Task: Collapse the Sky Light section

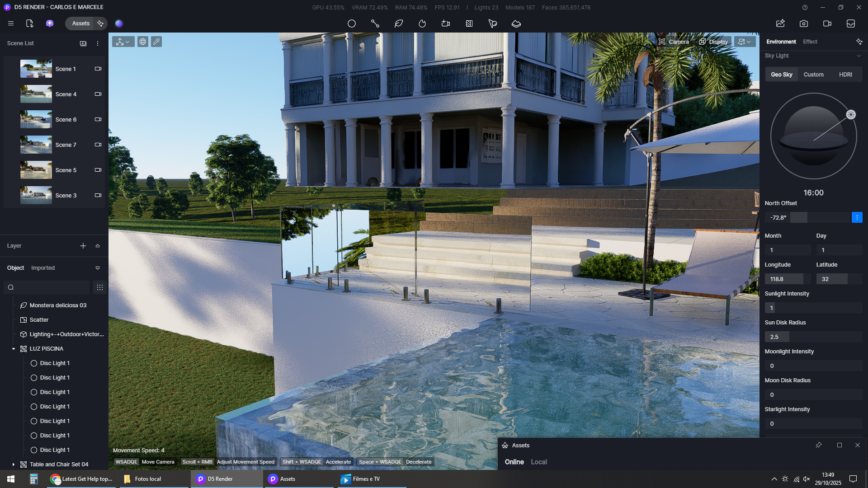Action: pyautogui.click(x=859, y=56)
